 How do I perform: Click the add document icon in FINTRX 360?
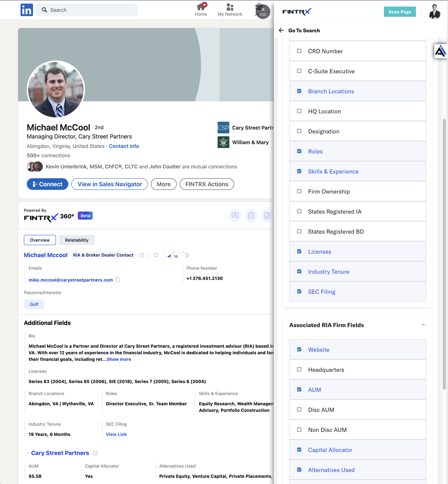click(x=267, y=215)
